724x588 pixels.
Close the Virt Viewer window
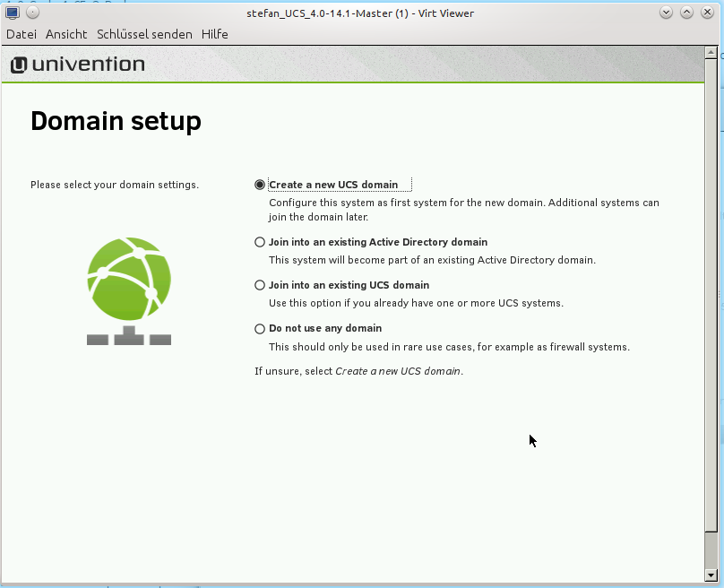(708, 13)
